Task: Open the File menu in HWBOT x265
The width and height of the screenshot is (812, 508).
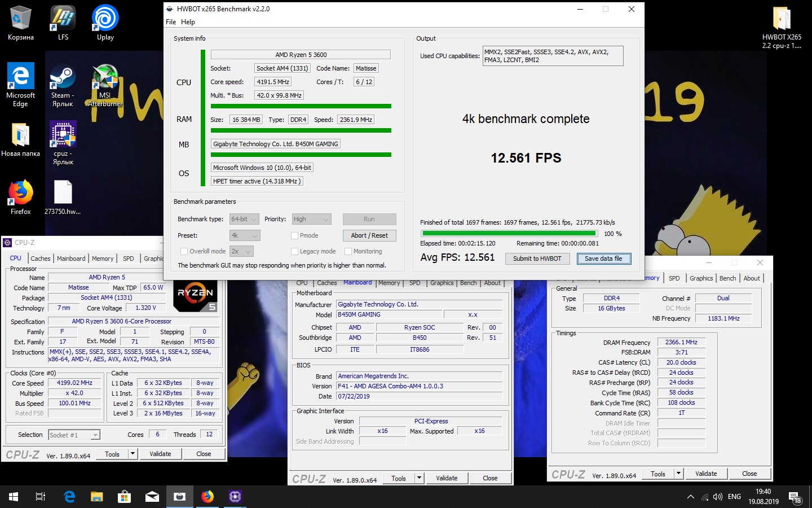Action: [171, 22]
